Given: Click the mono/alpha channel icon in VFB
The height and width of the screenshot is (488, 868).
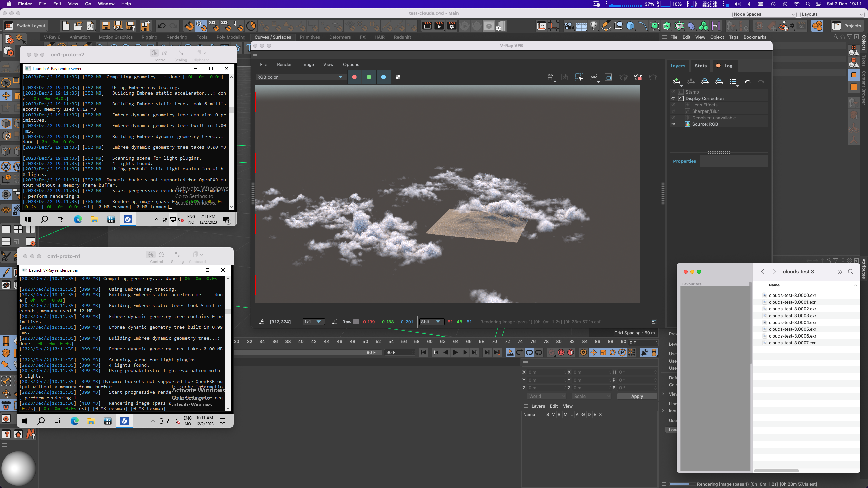Looking at the screenshot, I should [x=398, y=77].
